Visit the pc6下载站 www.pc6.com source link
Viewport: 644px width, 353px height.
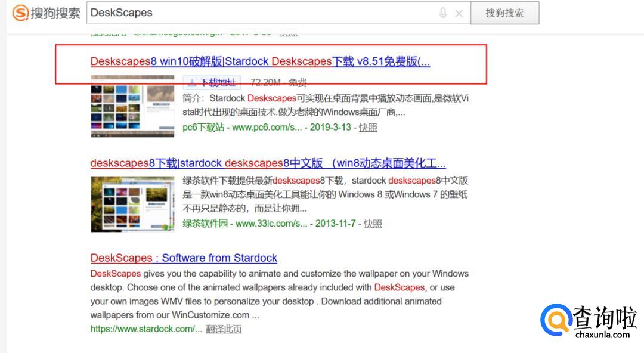click(x=242, y=127)
